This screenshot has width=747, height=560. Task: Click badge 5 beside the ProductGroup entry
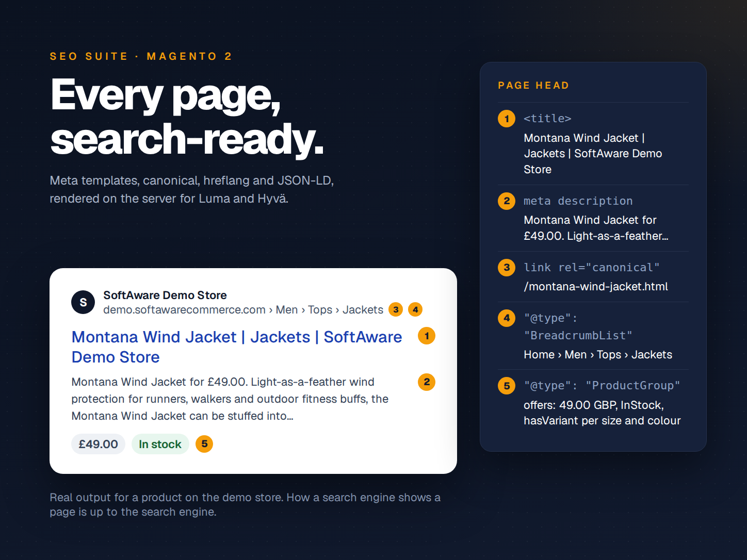(x=507, y=385)
